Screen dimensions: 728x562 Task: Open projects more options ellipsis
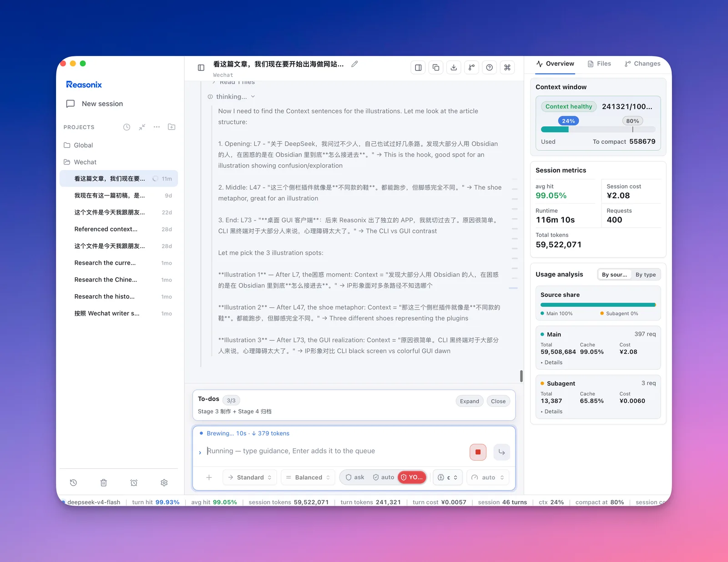tap(157, 127)
